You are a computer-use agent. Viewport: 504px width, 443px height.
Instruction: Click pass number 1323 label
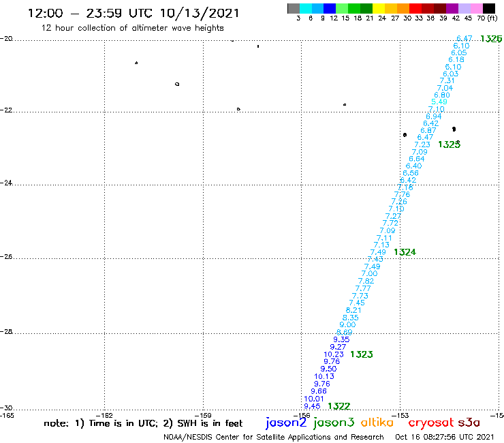pyautogui.click(x=362, y=354)
